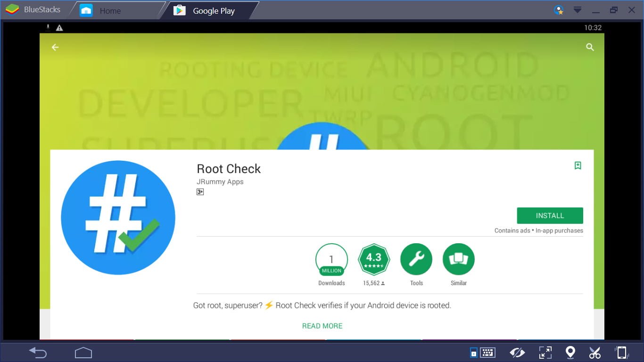Tap the Android home button
This screenshot has width=644, height=362.
coord(83,352)
